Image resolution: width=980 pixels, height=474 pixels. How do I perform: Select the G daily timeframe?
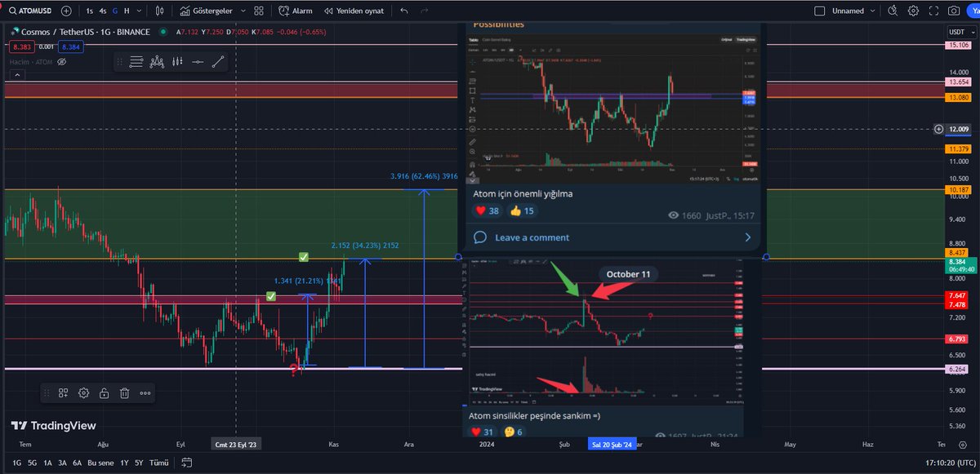(x=115, y=11)
